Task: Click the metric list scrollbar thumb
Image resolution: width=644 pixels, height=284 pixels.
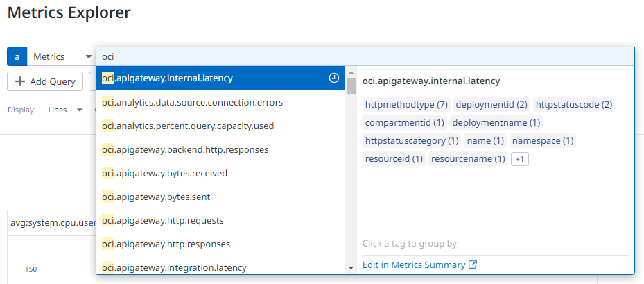Action: [x=351, y=85]
